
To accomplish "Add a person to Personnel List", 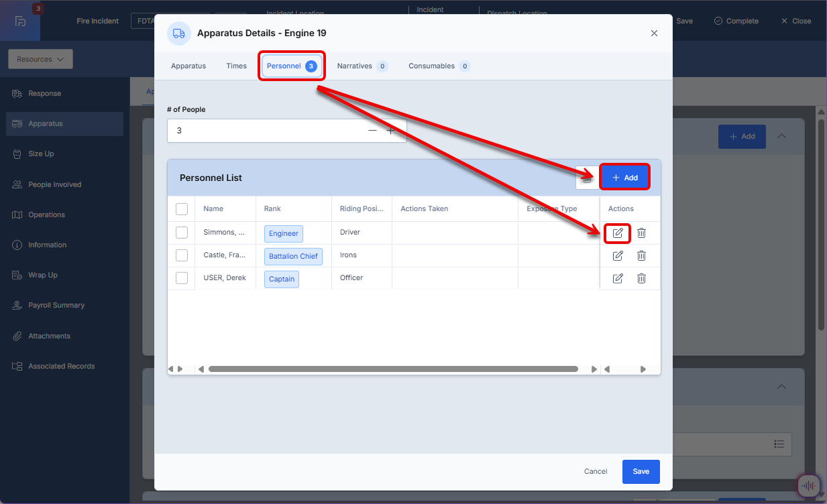I will pos(625,178).
